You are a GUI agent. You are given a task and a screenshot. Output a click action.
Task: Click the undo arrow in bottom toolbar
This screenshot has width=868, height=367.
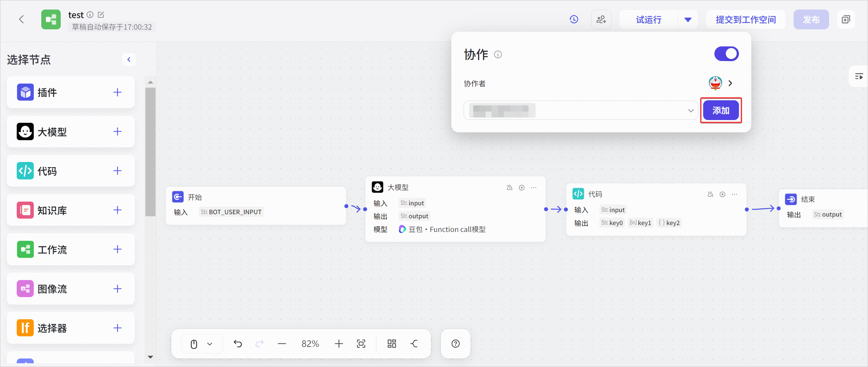pos(238,343)
